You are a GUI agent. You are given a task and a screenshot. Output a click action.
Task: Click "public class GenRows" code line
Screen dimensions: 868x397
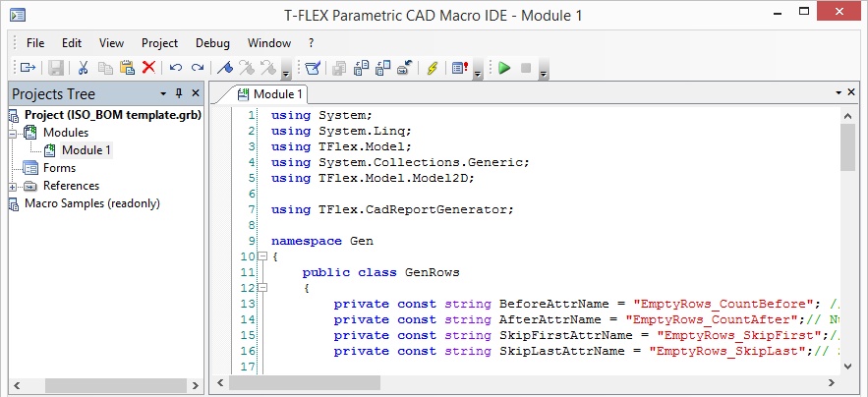click(x=380, y=272)
